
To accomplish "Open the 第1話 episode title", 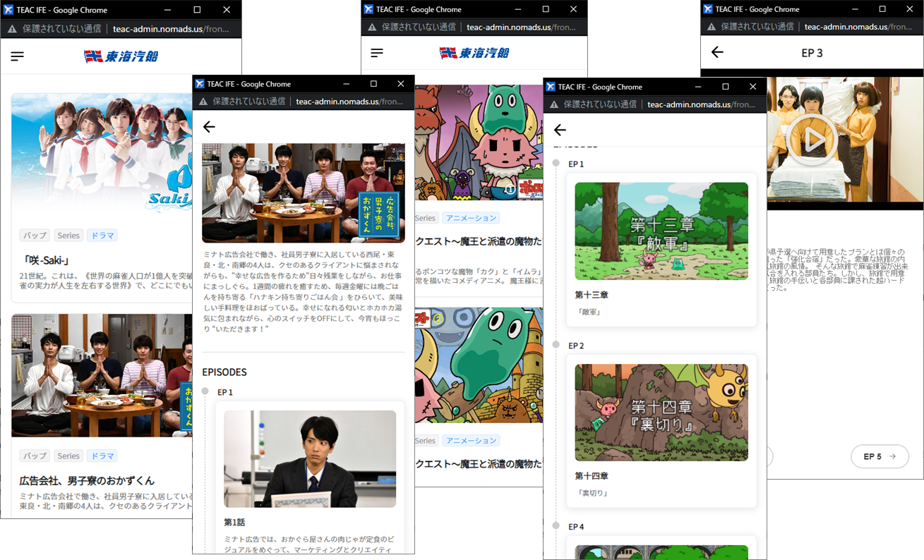I will click(x=236, y=523).
